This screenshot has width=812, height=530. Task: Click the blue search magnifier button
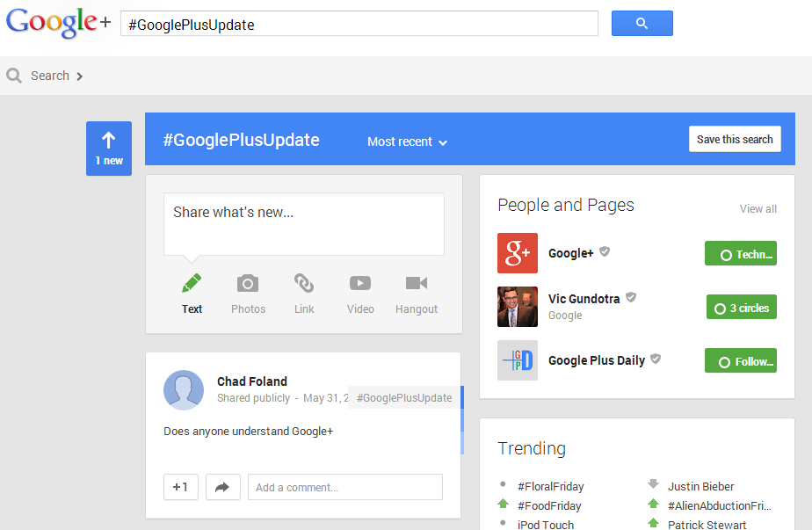[642, 24]
